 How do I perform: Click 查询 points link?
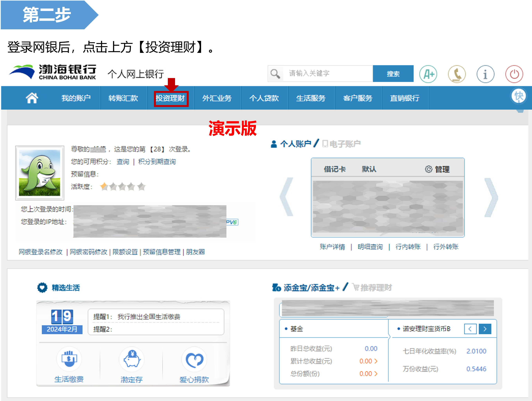point(123,162)
